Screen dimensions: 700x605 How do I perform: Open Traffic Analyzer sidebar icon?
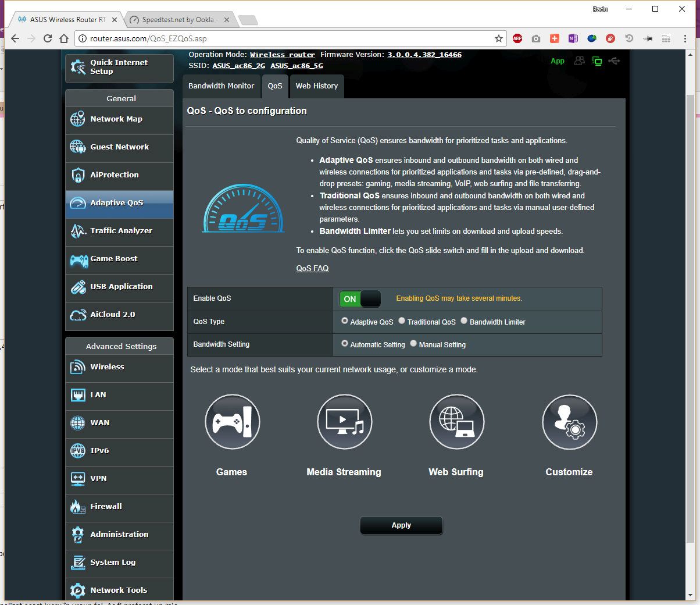coord(78,231)
